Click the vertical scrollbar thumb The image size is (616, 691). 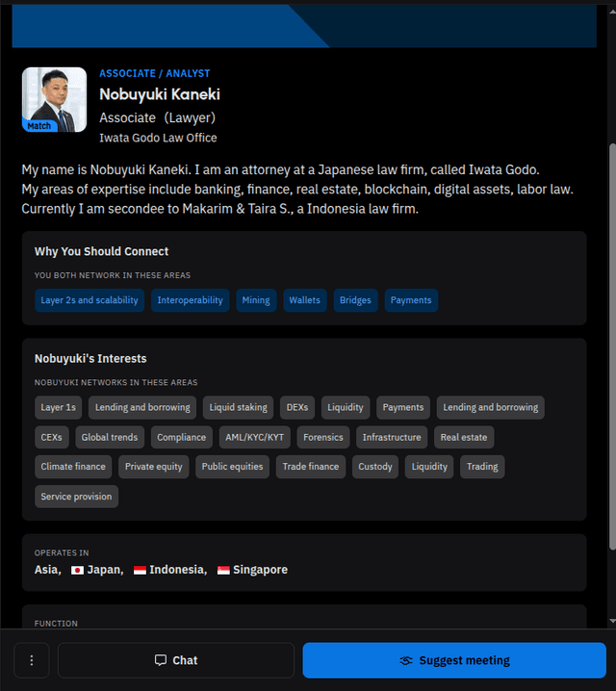(x=612, y=346)
